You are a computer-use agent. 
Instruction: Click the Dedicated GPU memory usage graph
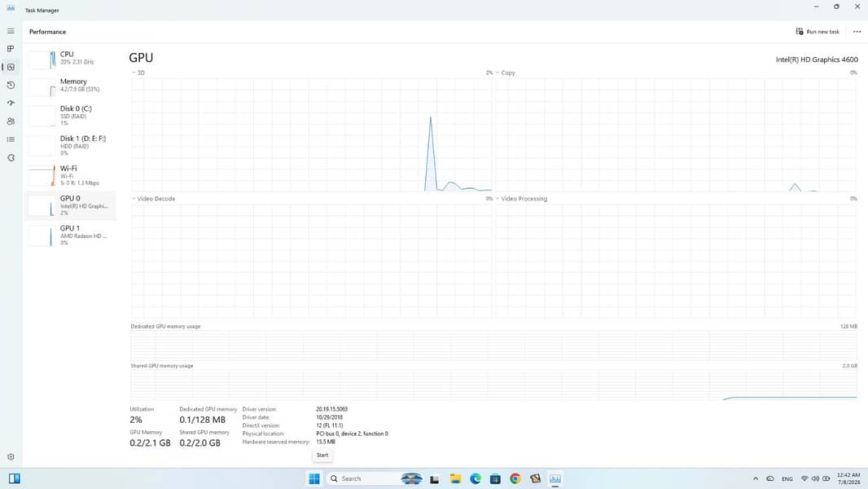click(x=493, y=345)
